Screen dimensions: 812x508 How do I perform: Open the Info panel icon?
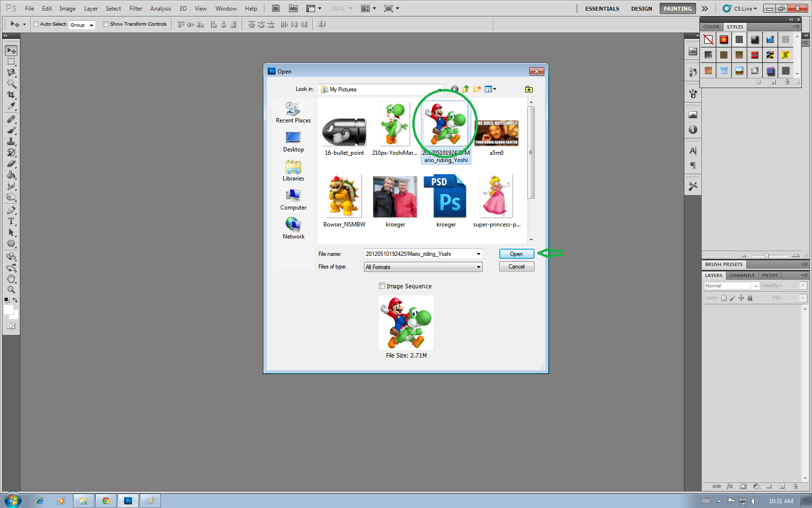click(x=693, y=130)
